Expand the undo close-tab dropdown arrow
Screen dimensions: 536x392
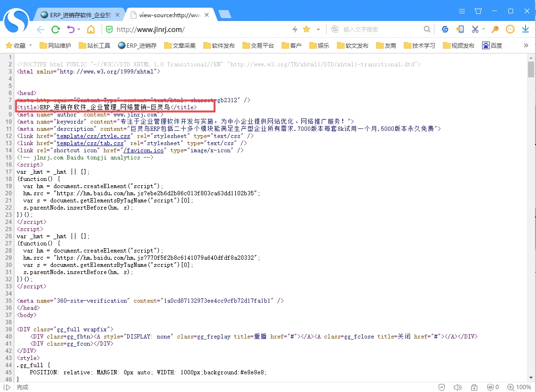(79, 30)
